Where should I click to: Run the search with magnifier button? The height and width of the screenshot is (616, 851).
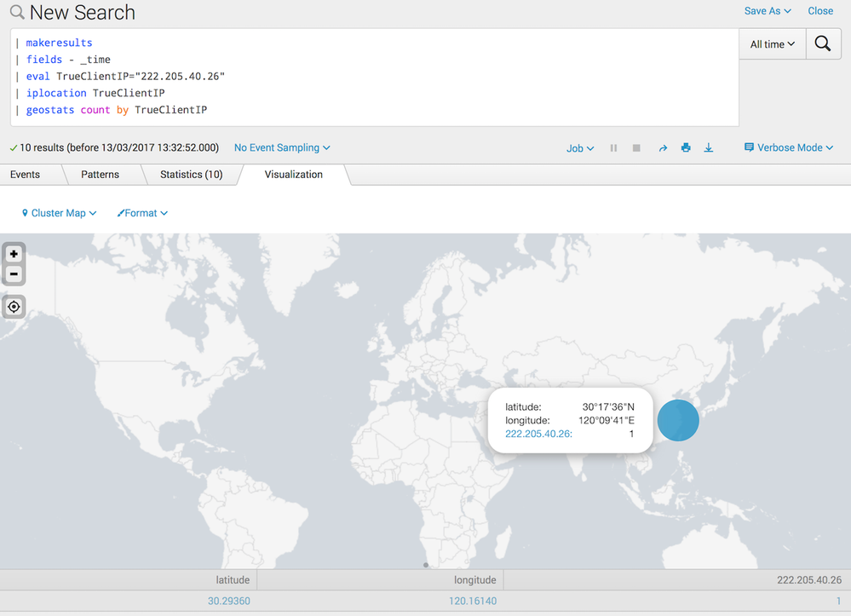pos(823,44)
